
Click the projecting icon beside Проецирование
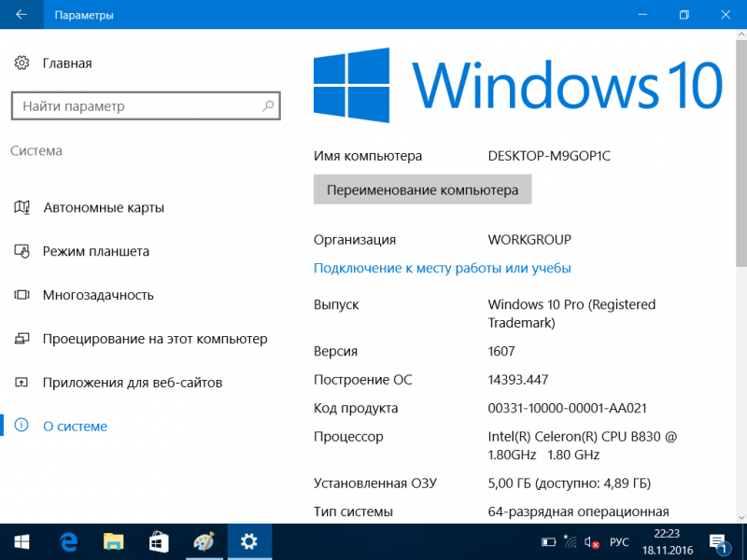click(21, 339)
